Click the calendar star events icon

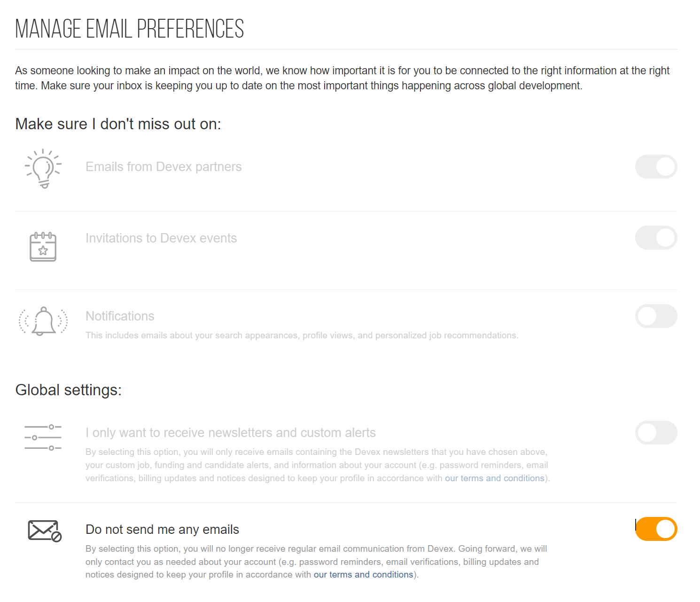point(43,246)
